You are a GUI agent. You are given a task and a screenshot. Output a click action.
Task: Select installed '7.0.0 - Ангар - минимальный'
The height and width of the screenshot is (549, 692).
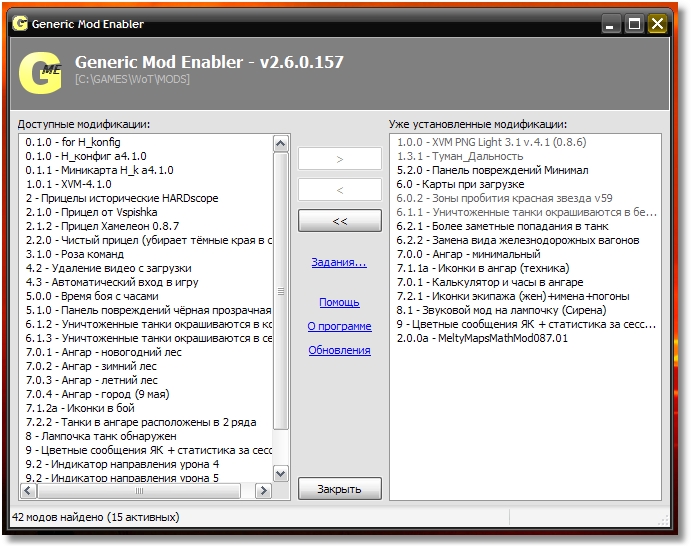click(x=468, y=254)
